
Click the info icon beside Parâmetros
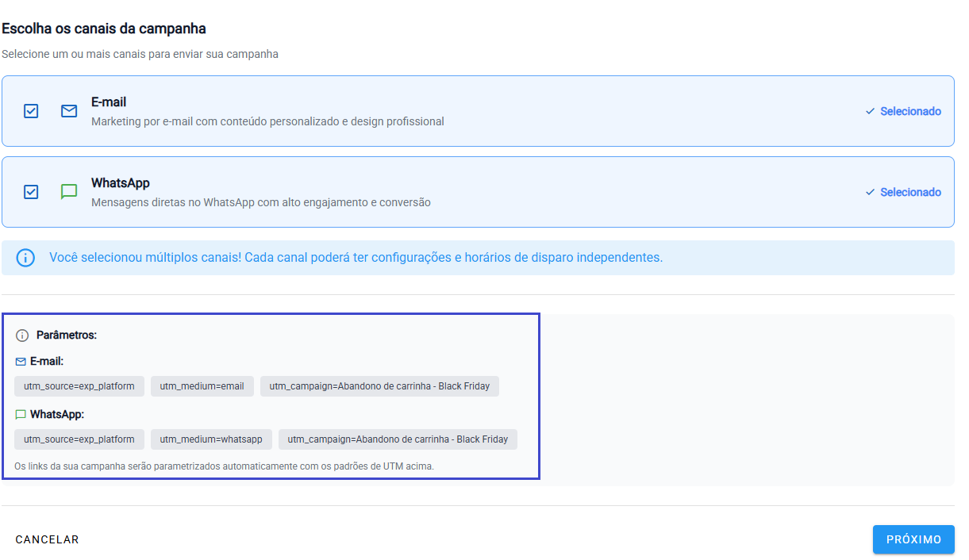click(22, 336)
